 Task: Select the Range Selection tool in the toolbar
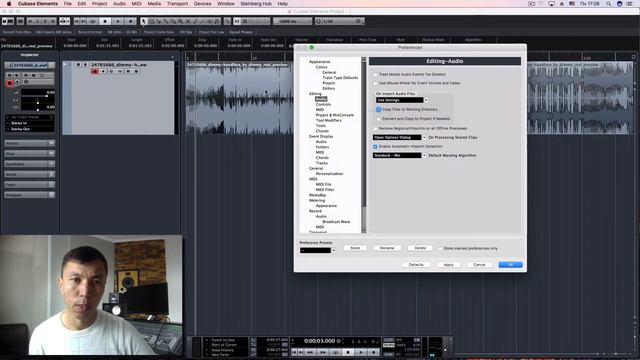(x=151, y=21)
